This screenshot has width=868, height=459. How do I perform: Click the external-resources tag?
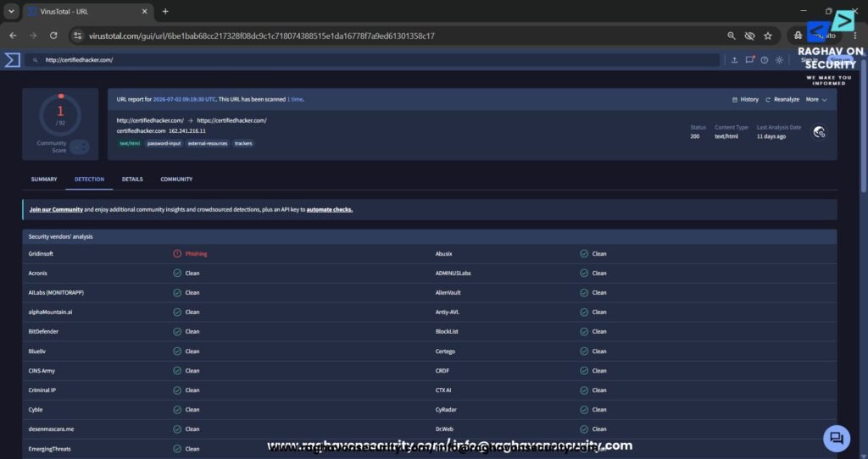208,143
